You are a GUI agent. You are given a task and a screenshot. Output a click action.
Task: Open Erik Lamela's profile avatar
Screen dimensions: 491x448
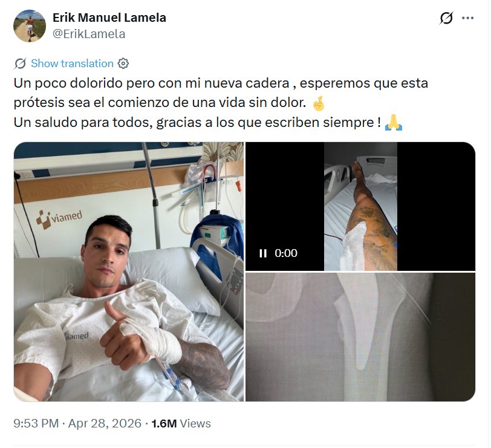pos(30,25)
